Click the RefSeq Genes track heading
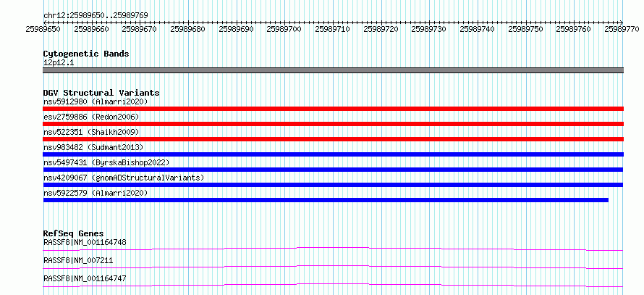 pyautogui.click(x=74, y=233)
